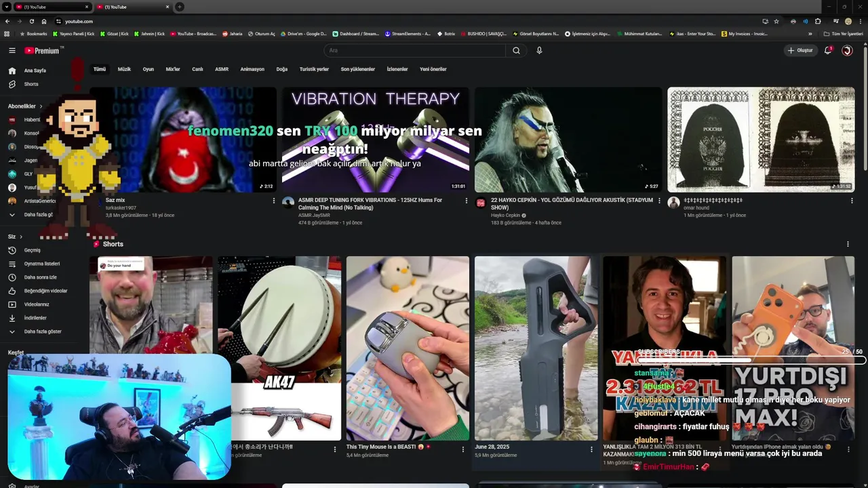The height and width of the screenshot is (488, 868).
Task: Play the This Tiny Mouse Is a BEAST short
Action: pos(408,348)
